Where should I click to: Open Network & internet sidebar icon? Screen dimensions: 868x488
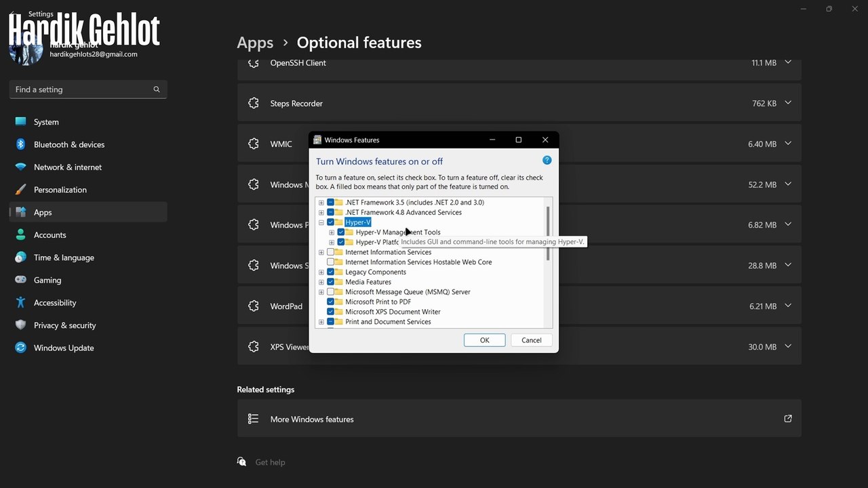(20, 167)
